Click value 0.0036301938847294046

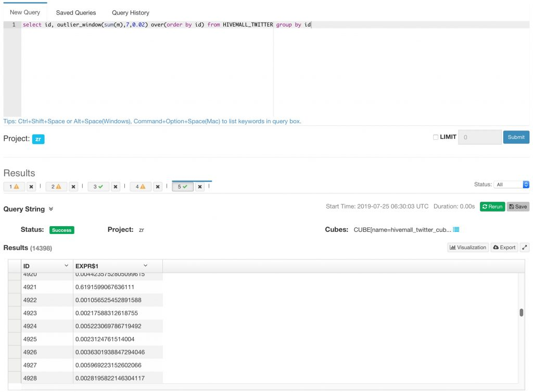[110, 352]
